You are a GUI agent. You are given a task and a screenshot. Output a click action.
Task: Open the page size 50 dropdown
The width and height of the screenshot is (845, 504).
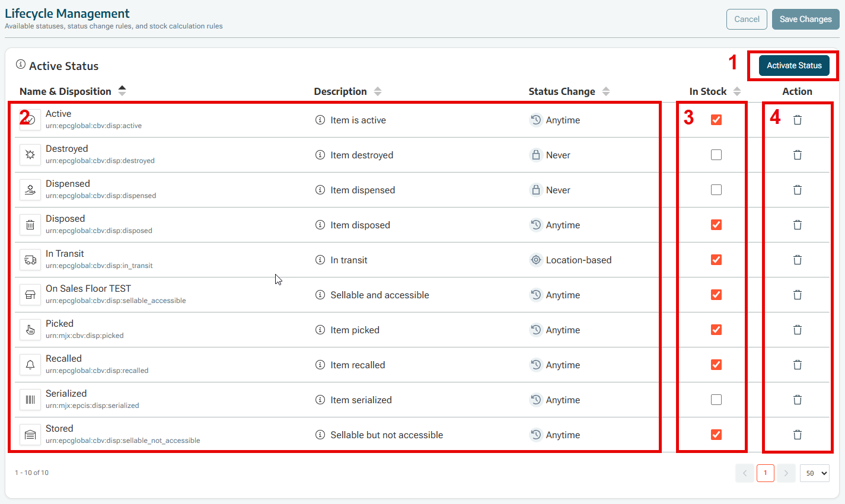click(x=815, y=473)
